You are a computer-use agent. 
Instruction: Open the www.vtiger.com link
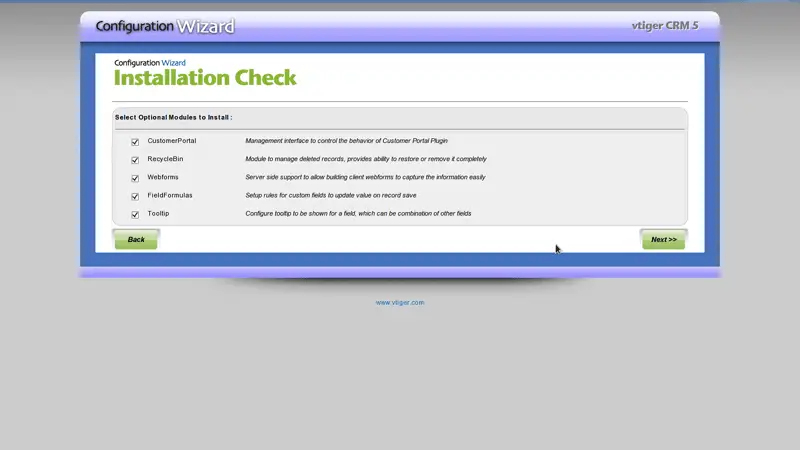click(400, 303)
